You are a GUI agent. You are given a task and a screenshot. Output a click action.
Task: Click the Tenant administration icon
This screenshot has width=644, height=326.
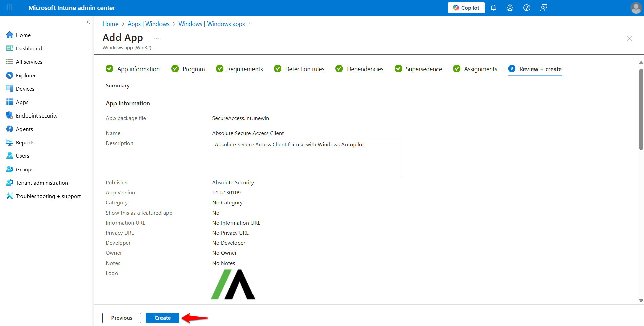(10, 183)
